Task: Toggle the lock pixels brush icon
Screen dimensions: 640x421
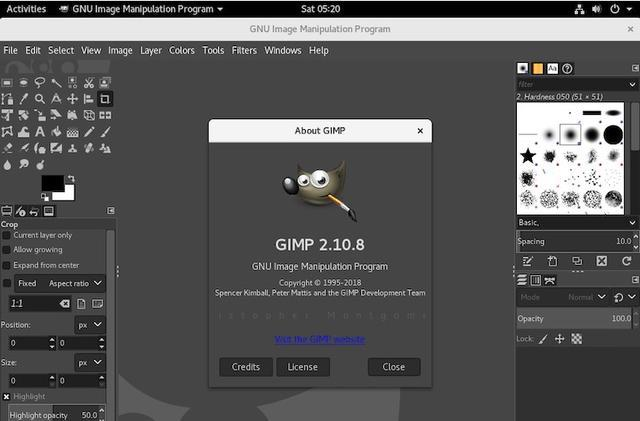Action: point(543,339)
